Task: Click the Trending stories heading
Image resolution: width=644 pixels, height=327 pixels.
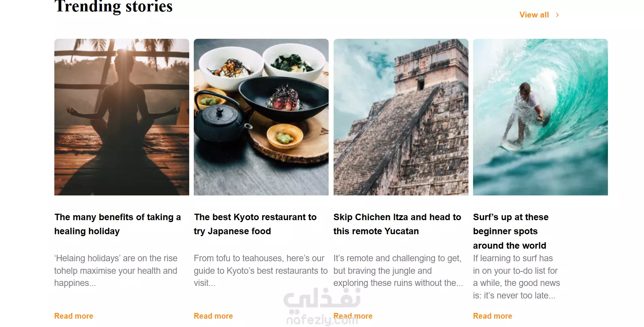Action: tap(114, 6)
